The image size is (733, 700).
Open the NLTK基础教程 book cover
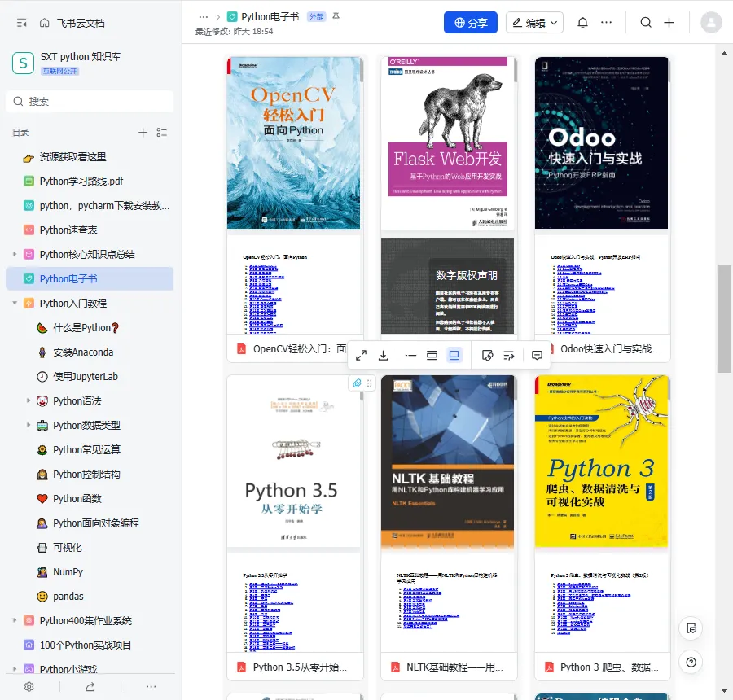click(x=447, y=462)
